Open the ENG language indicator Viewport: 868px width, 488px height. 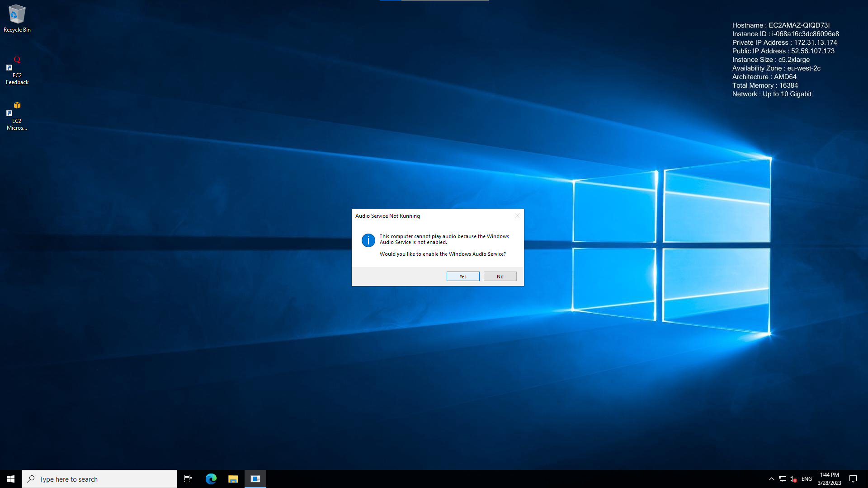point(807,479)
